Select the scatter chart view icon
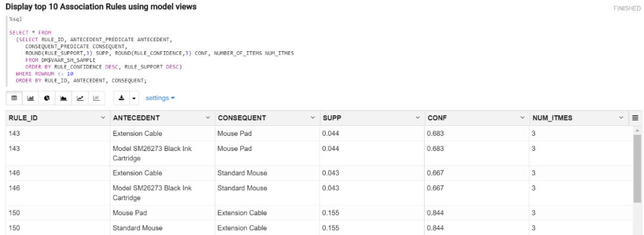The width and height of the screenshot is (644, 235). pyautogui.click(x=96, y=98)
